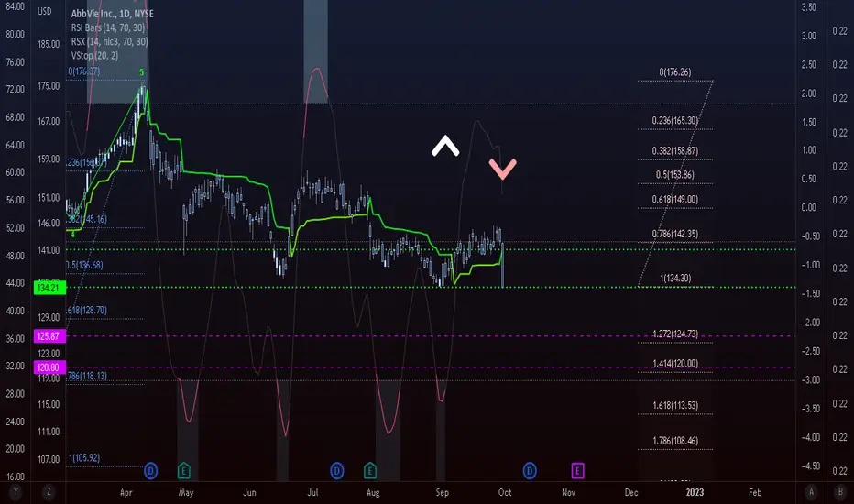Image resolution: width=854 pixels, height=504 pixels.
Task: Select the 1(134.30) Fibonacci level label
Action: (675, 278)
